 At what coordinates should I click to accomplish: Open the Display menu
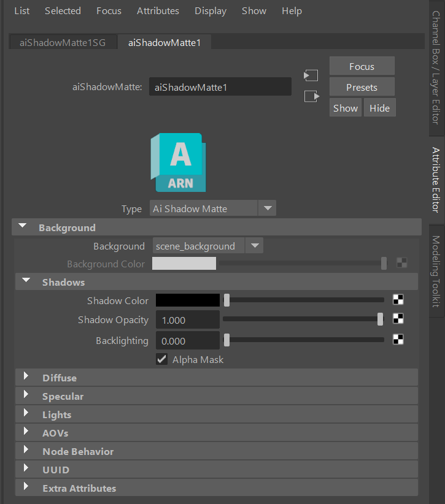point(211,11)
